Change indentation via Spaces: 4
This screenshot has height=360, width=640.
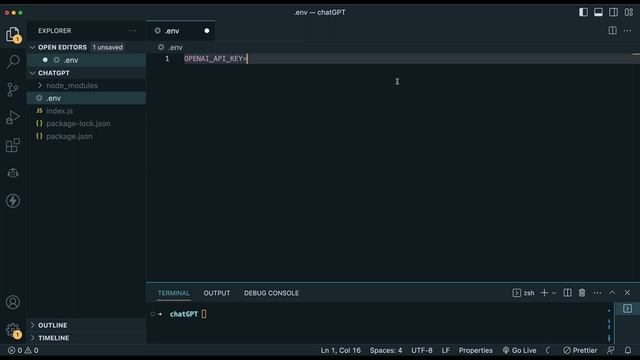(x=386, y=351)
